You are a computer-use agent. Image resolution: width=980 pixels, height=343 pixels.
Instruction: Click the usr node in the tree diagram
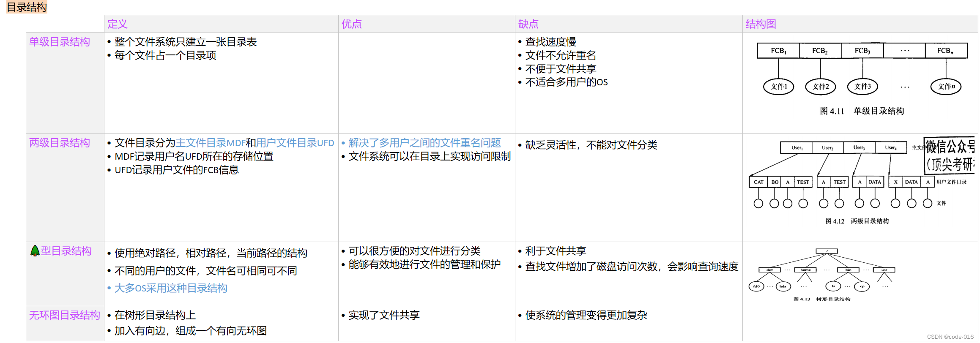[884, 270]
